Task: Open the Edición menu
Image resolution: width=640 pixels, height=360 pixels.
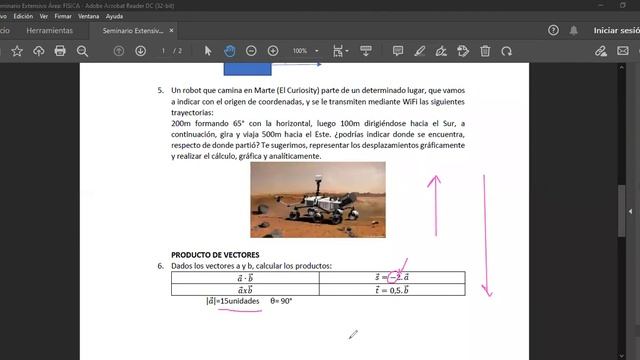Action: (23, 16)
